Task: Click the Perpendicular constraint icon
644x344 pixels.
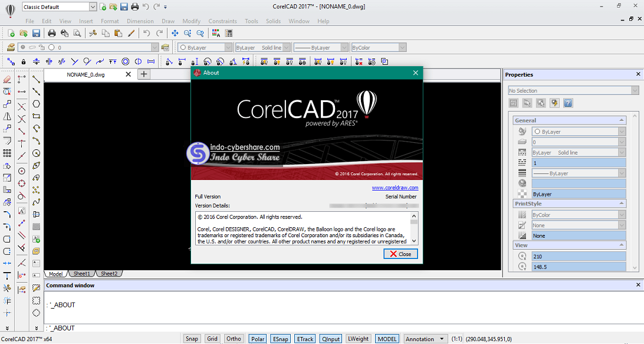Action: pyautogui.click(x=74, y=61)
